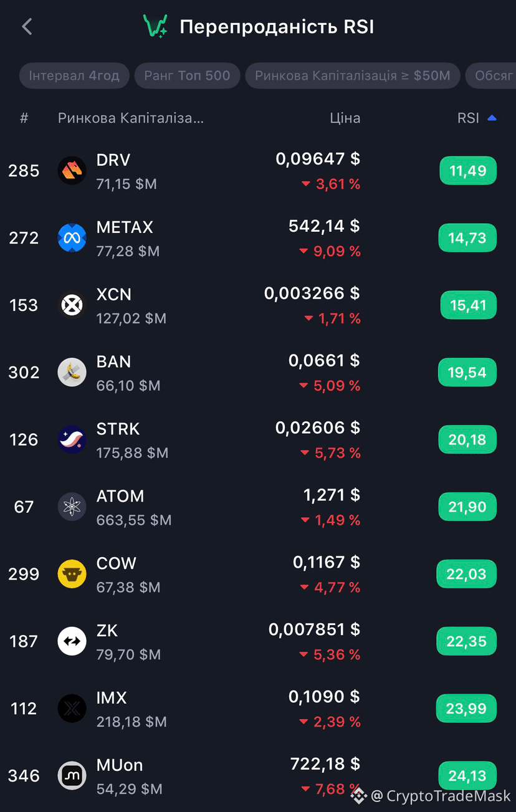The image size is (516, 812).
Task: Tap the green W sparkle logo icon
Action: click(155, 26)
